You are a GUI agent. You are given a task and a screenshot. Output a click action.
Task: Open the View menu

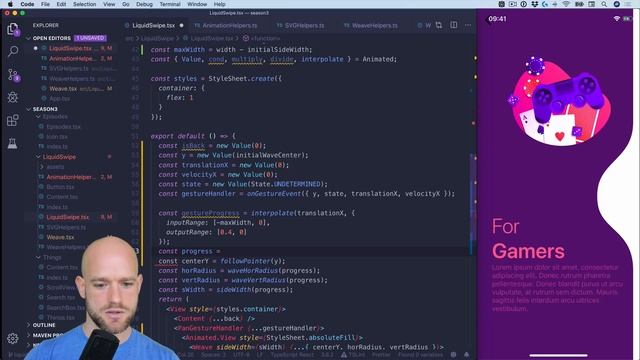click(109, 4)
